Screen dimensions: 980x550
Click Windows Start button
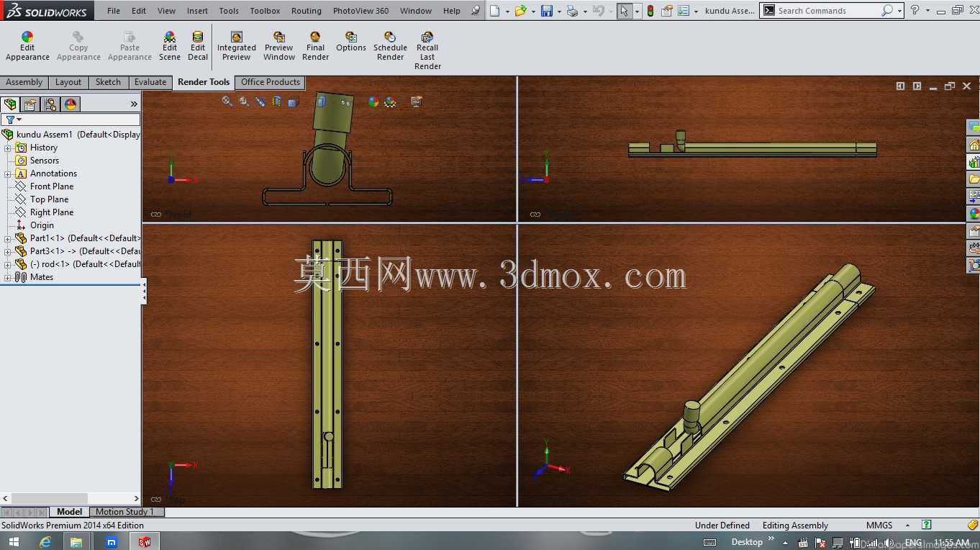[14, 542]
